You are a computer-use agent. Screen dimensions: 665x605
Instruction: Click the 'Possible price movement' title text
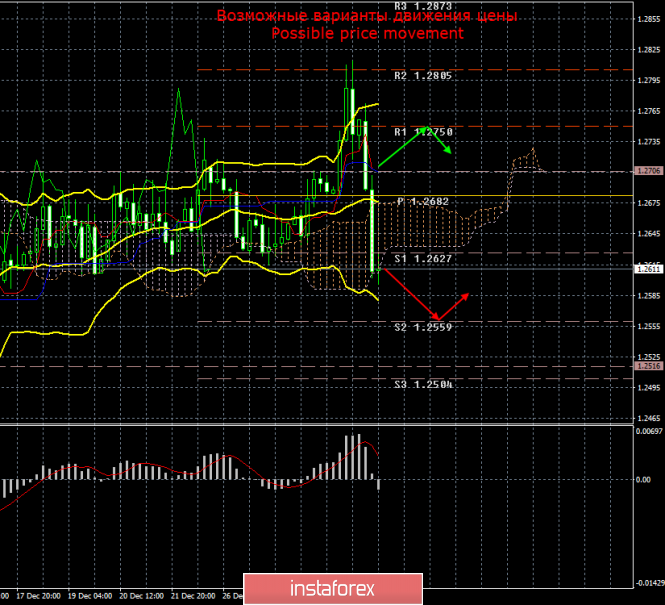368,33
